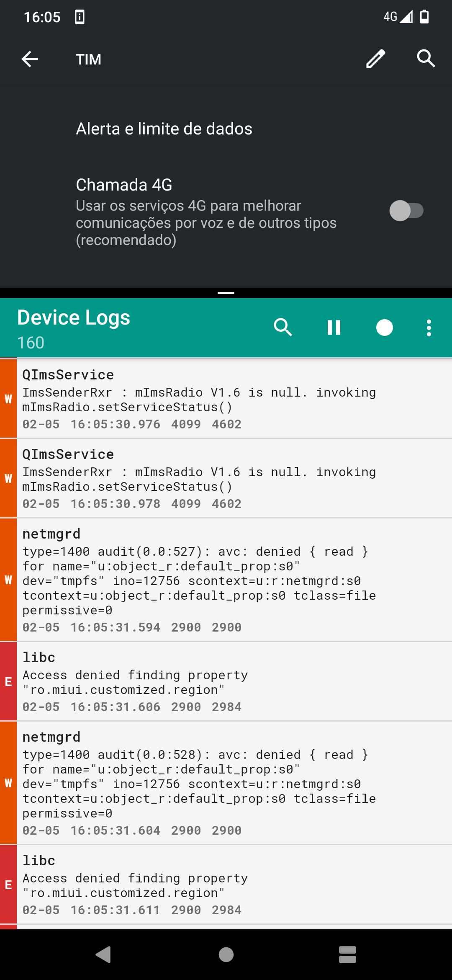Tap the 4G signal indicator
The width and height of the screenshot is (452, 980).
pos(398,17)
